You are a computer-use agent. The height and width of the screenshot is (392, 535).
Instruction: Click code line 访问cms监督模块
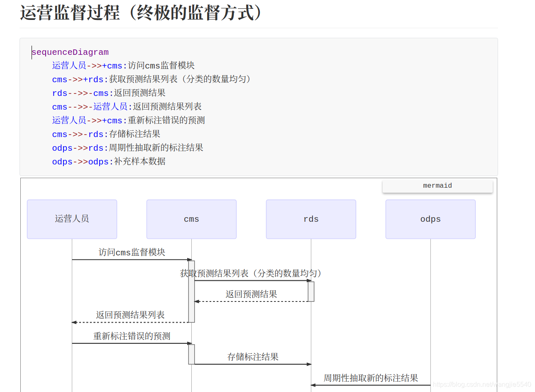click(x=123, y=66)
